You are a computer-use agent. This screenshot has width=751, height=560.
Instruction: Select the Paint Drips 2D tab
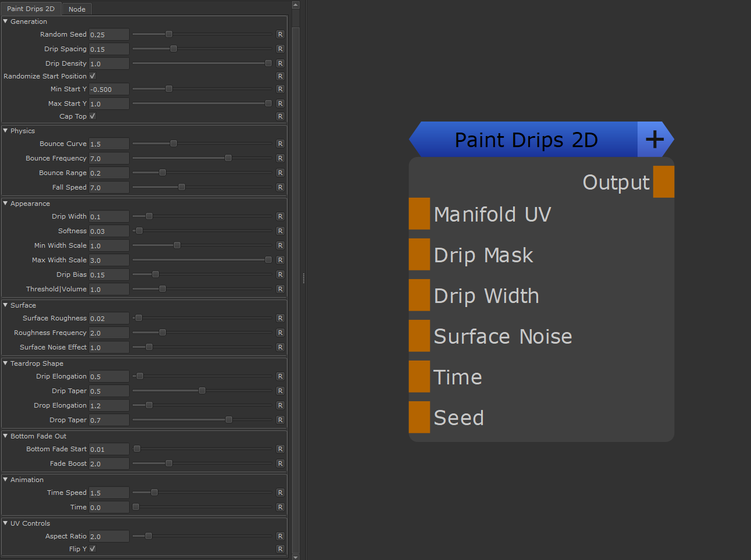(x=31, y=9)
